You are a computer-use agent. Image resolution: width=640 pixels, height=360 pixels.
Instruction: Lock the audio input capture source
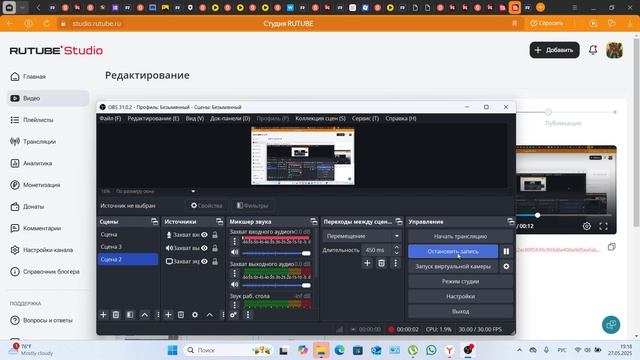pos(215,235)
